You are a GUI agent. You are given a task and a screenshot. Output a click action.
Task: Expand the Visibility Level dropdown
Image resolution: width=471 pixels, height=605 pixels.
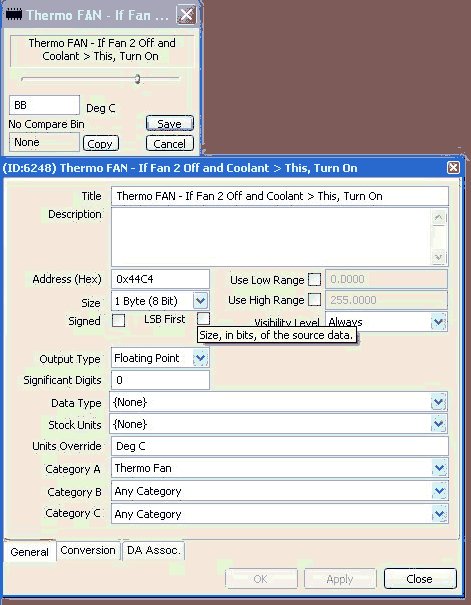[439, 321]
